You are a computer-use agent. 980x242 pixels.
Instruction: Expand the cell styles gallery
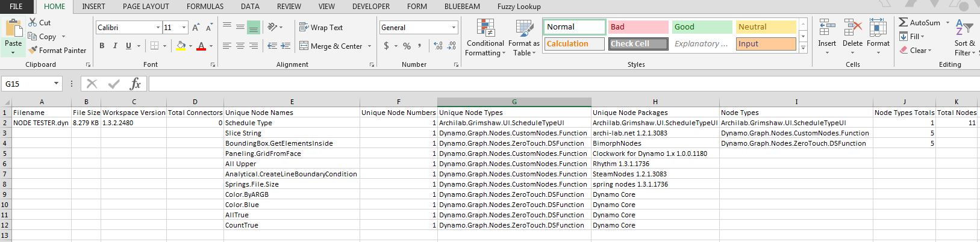803,48
